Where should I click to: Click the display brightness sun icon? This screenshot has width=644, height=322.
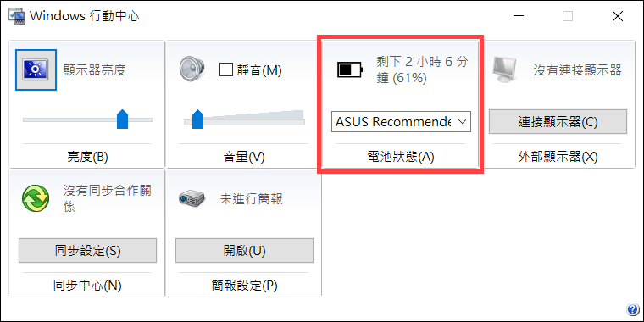(x=36, y=69)
